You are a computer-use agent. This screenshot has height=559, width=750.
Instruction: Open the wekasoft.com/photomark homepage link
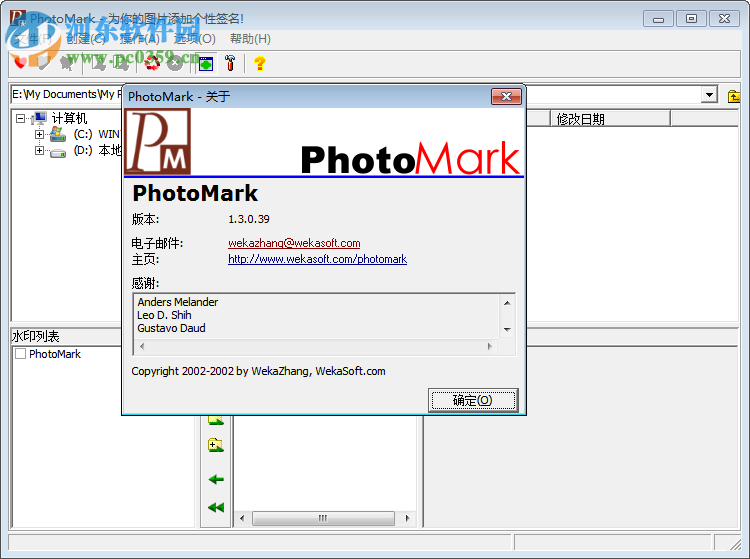(317, 259)
